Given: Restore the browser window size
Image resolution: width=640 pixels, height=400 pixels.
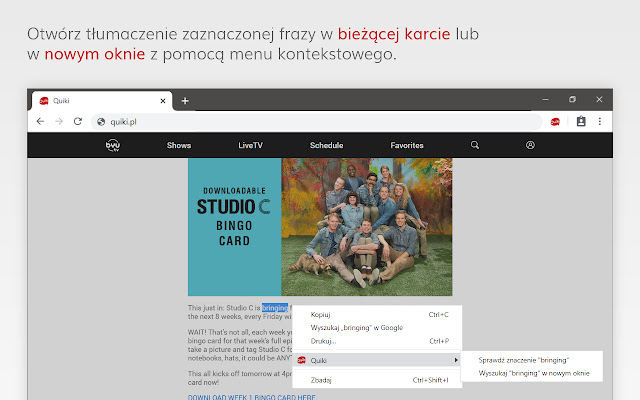Looking at the screenshot, I should coord(572,99).
